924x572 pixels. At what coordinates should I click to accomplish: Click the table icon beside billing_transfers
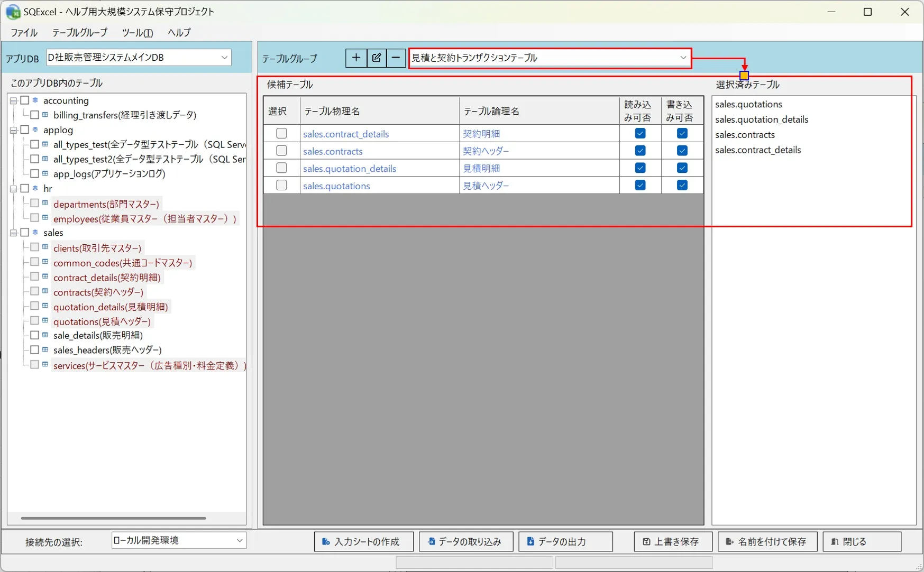tap(45, 115)
